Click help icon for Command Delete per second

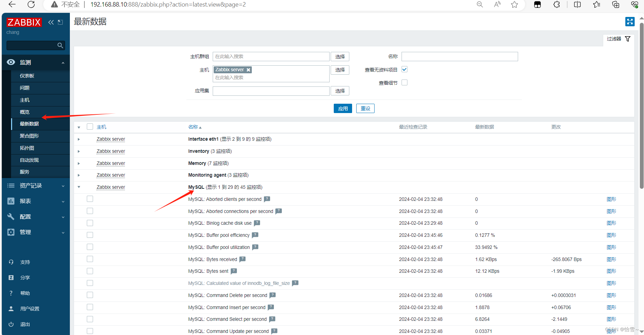(273, 295)
